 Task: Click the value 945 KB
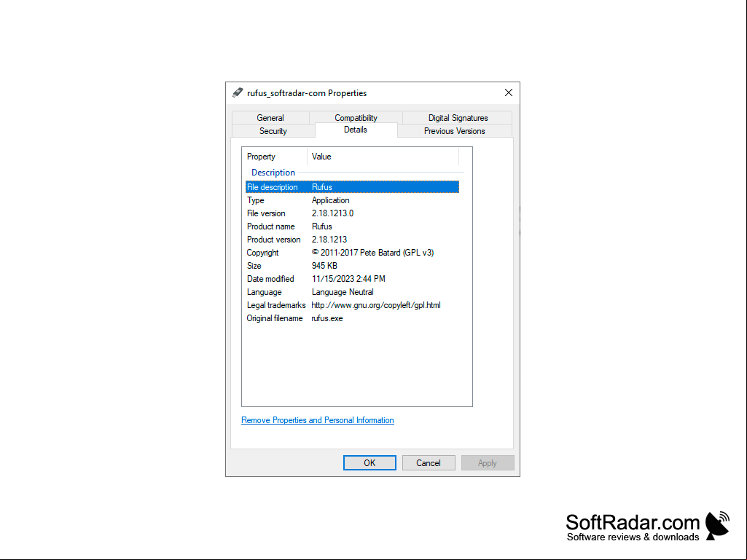coord(324,266)
